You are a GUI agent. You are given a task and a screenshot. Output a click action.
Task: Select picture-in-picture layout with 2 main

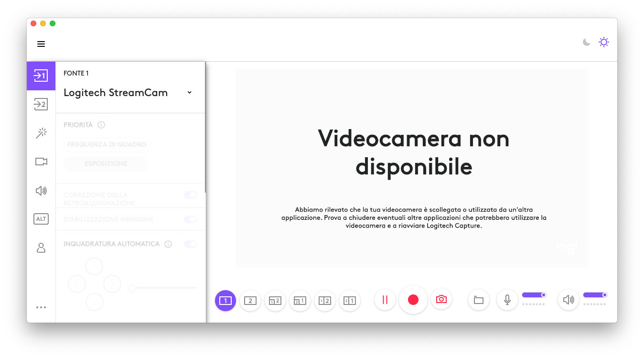(275, 301)
